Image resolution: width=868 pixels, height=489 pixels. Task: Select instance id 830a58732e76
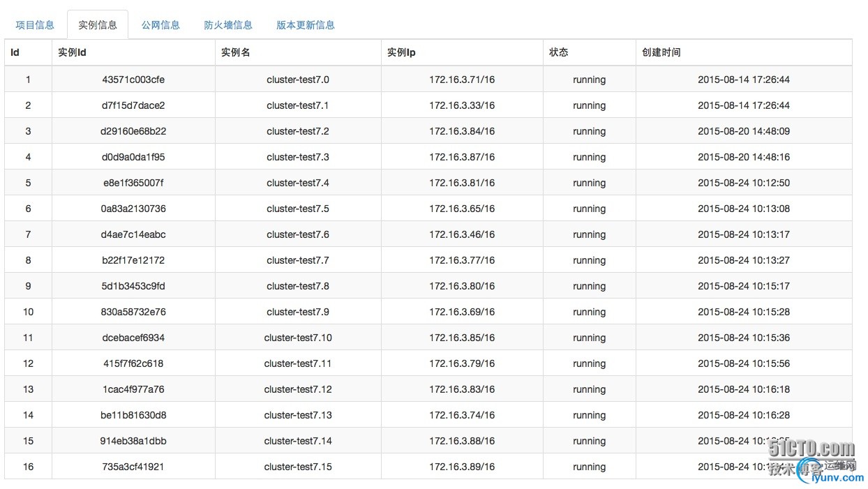[x=133, y=312]
